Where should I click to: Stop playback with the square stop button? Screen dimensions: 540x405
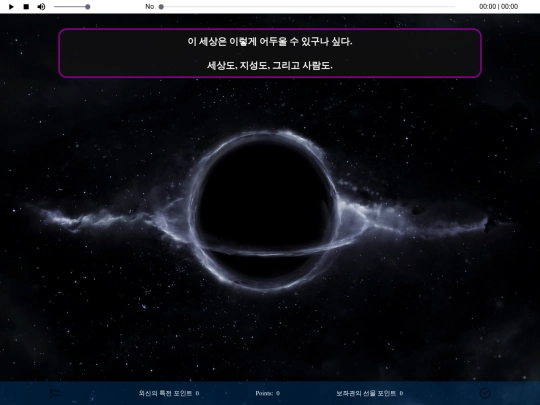(x=26, y=7)
